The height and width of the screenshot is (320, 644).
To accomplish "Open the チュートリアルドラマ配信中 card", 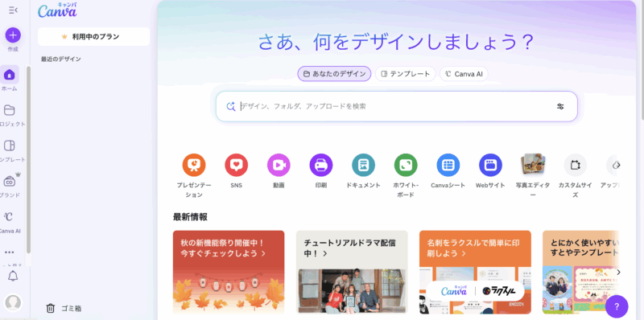I will click(352, 272).
